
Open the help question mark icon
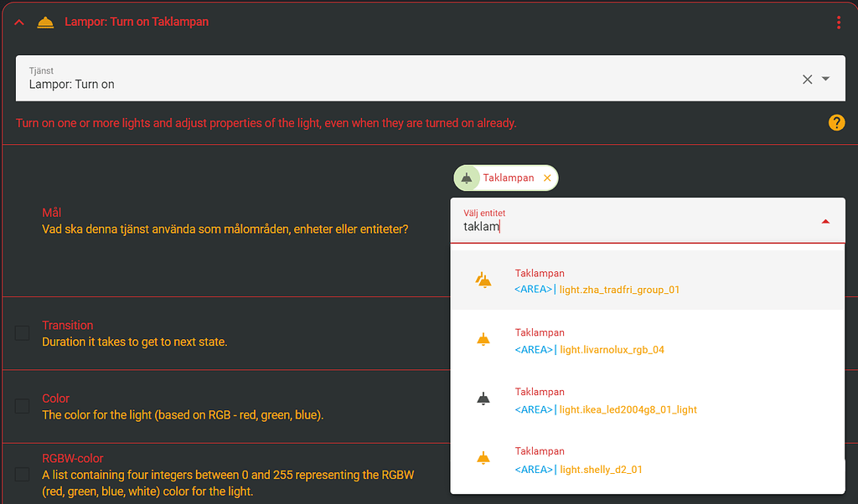836,122
